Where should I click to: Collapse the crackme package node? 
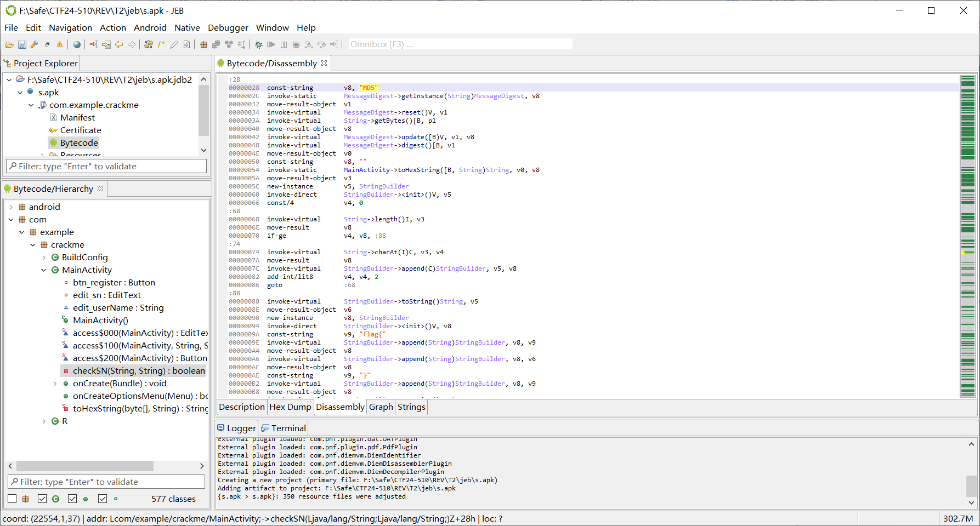click(x=33, y=245)
